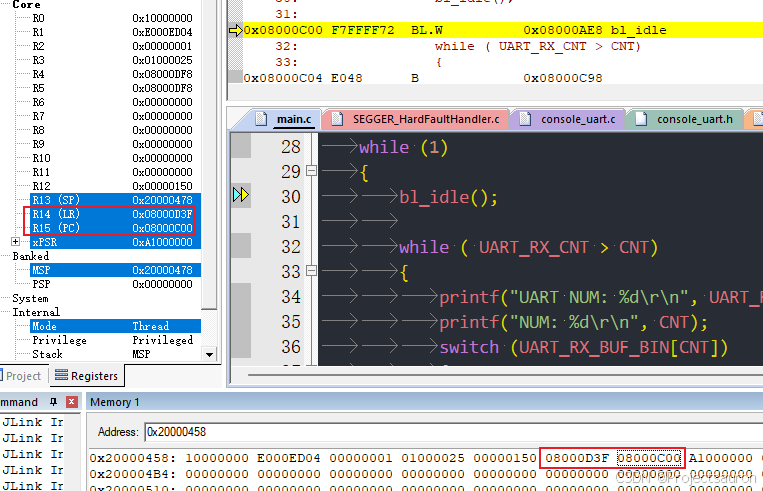Close the Command panel

tap(71, 401)
